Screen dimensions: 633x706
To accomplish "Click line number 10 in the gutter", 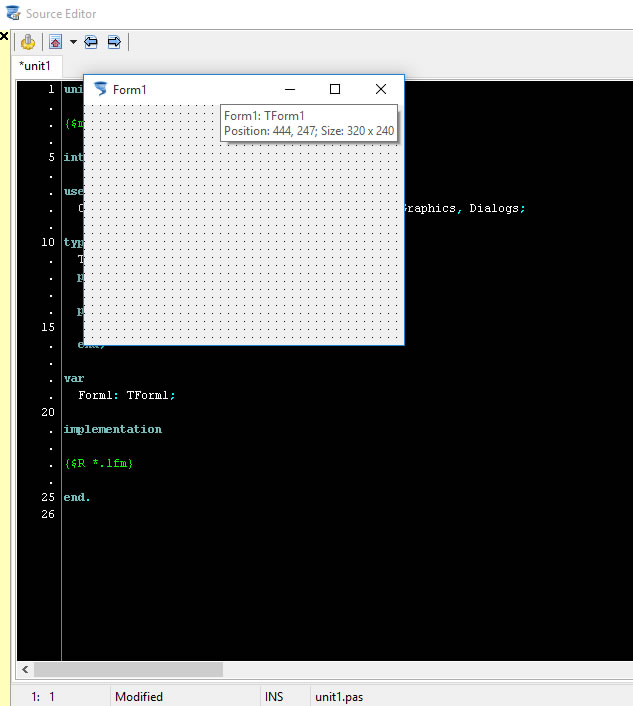I will tap(48, 242).
